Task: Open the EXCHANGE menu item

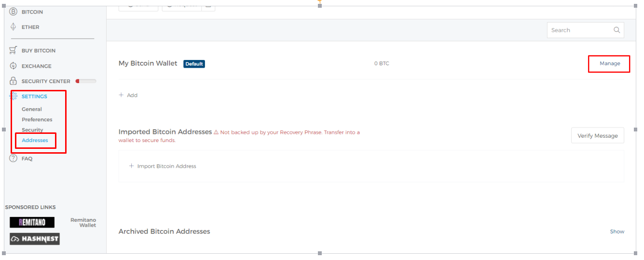Action: pyautogui.click(x=36, y=66)
